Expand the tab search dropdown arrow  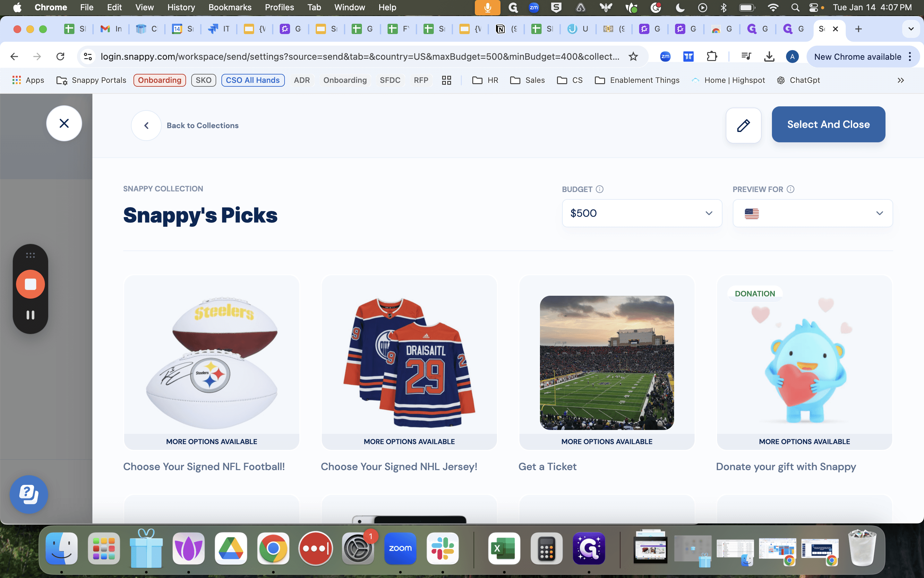click(911, 29)
